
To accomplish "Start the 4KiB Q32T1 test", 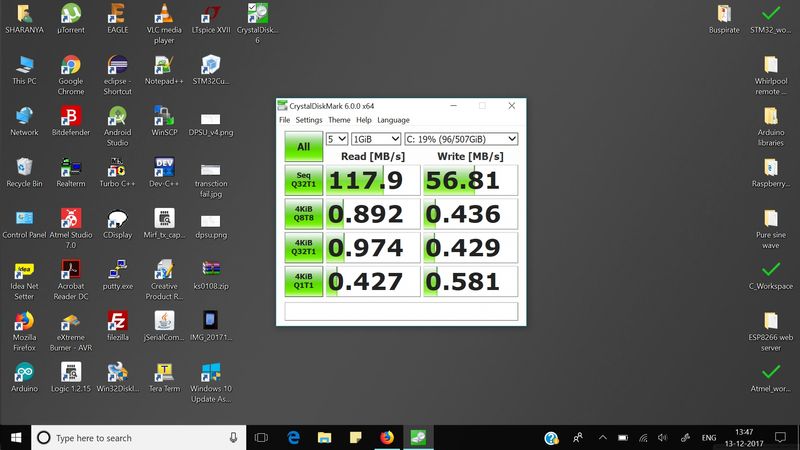I will click(304, 247).
